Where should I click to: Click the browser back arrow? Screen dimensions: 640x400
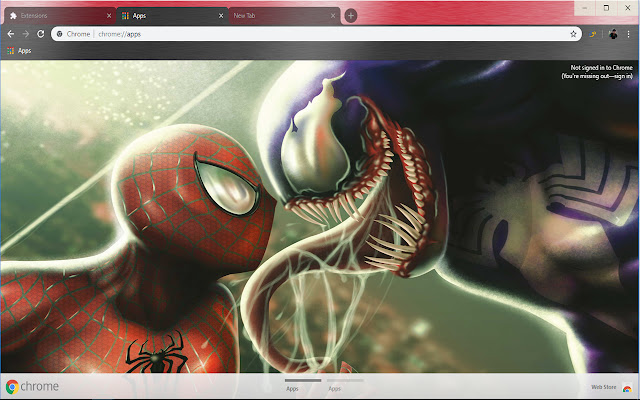(11, 33)
